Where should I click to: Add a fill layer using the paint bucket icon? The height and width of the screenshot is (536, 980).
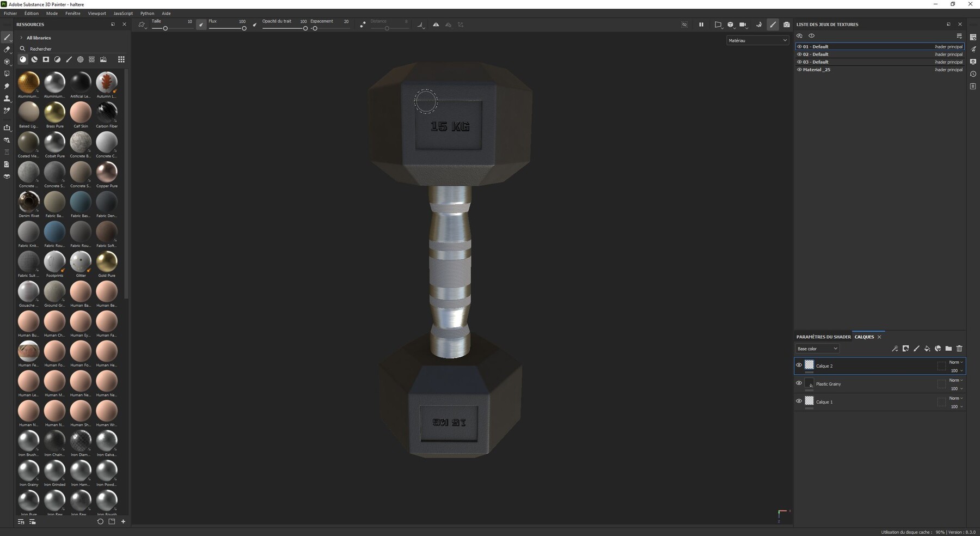click(928, 349)
